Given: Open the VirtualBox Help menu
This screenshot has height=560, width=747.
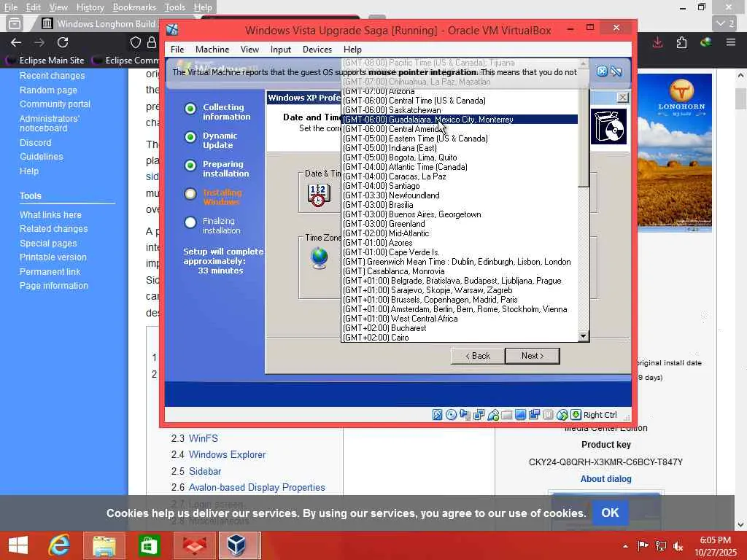Looking at the screenshot, I should point(352,49).
